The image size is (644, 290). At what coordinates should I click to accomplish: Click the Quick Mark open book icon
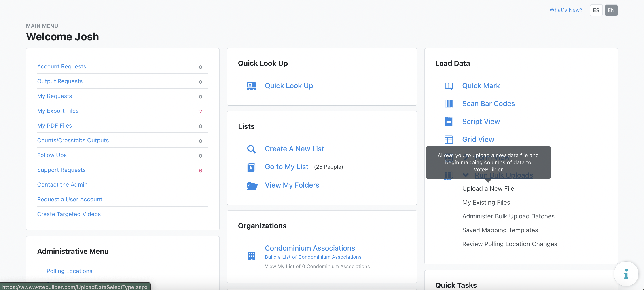449,86
